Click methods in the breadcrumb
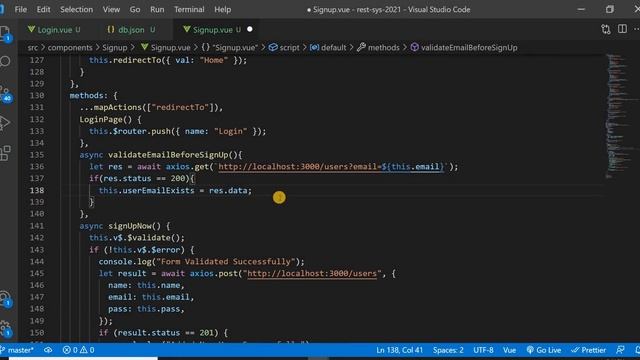 point(378,47)
